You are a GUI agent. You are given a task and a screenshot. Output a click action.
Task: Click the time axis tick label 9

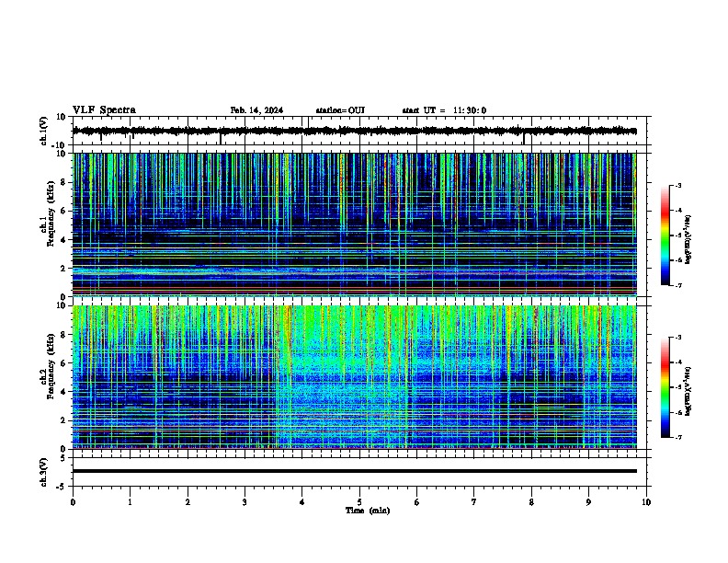pyautogui.click(x=588, y=502)
